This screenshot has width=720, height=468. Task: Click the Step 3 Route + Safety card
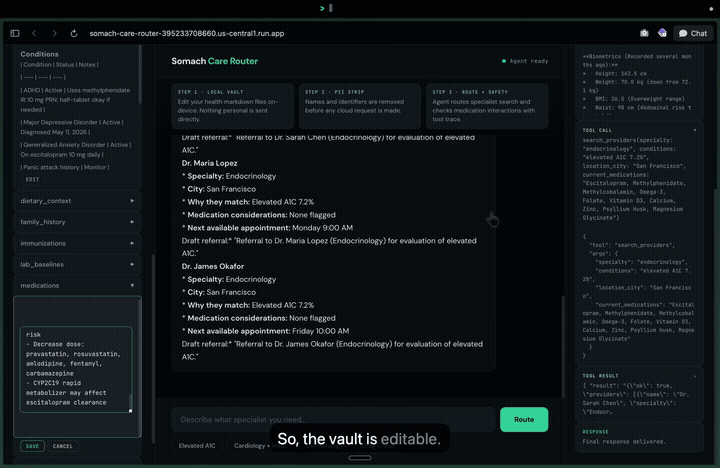point(487,106)
